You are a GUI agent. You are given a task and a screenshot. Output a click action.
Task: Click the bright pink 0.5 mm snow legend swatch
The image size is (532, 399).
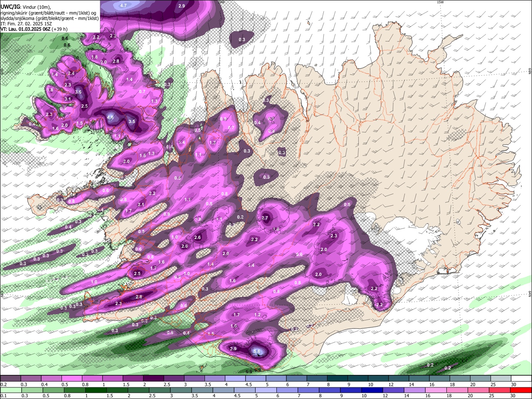click(72, 378)
